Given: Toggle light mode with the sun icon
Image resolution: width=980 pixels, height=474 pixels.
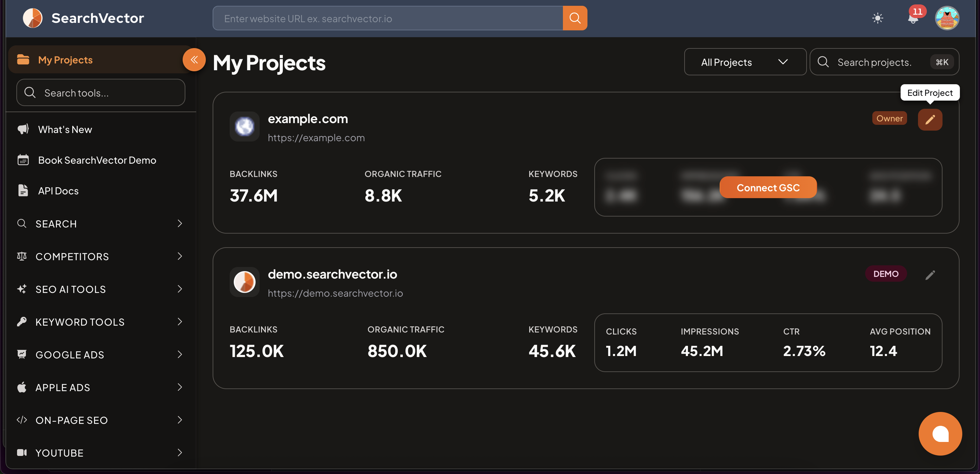Looking at the screenshot, I should click(x=877, y=18).
